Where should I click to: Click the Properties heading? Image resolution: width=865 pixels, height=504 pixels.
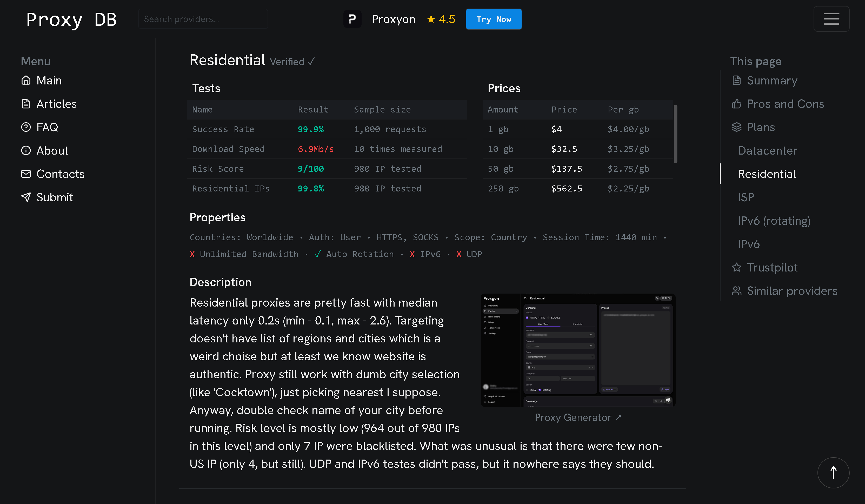(217, 217)
